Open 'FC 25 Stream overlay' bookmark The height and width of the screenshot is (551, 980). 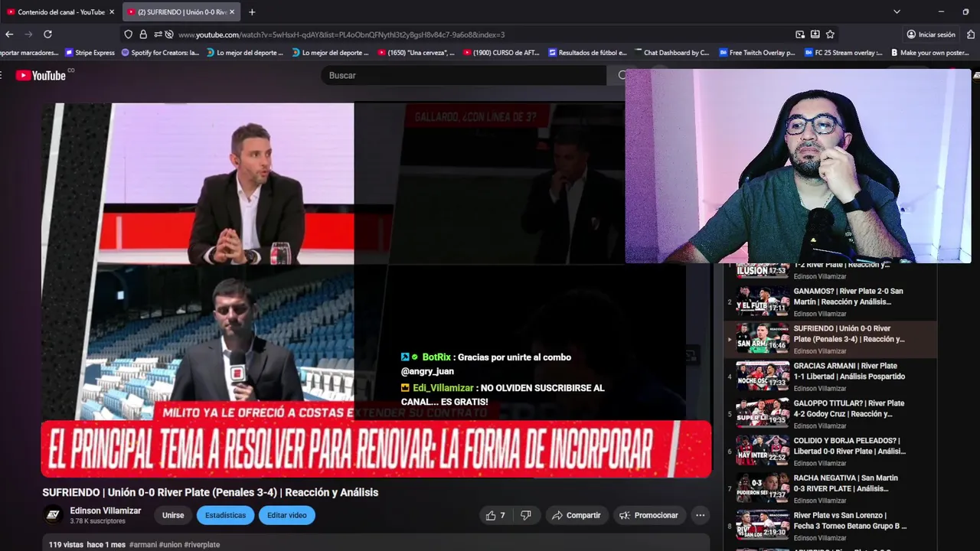click(843, 53)
